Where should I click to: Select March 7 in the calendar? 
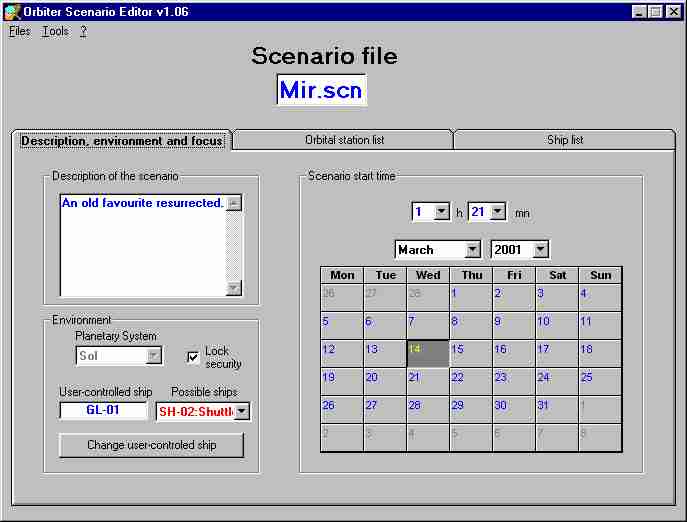pos(428,325)
